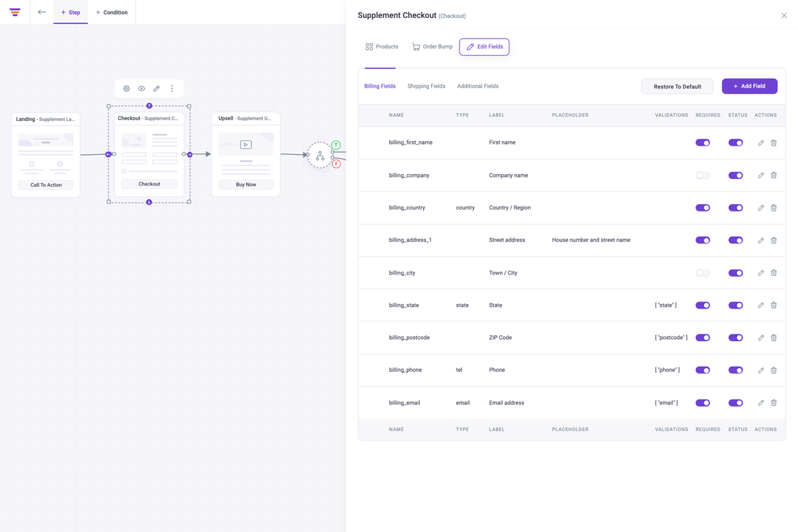This screenshot has height=532, width=798.
Task: Click the Call To Action label on Landing
Action: [x=46, y=185]
